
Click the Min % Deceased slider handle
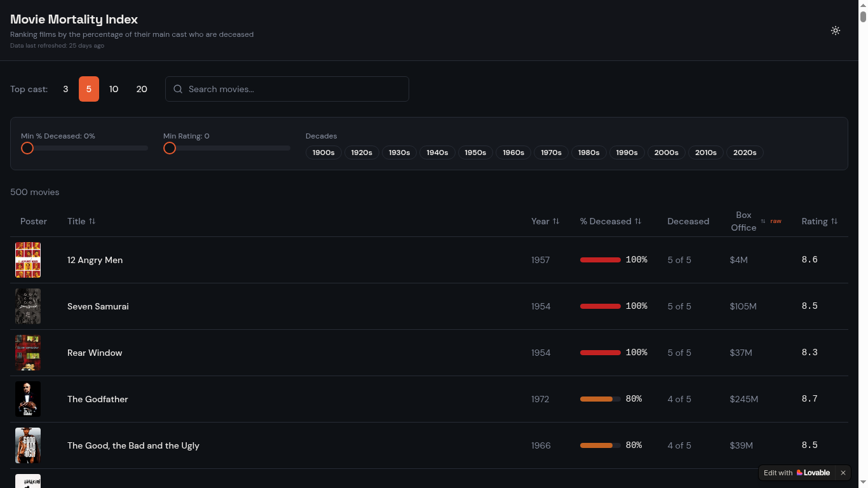[x=27, y=148]
